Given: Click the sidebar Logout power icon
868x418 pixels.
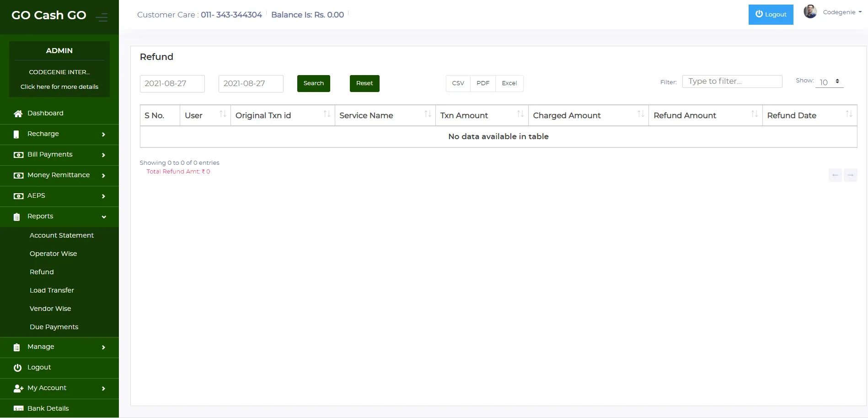Looking at the screenshot, I should point(17,368).
